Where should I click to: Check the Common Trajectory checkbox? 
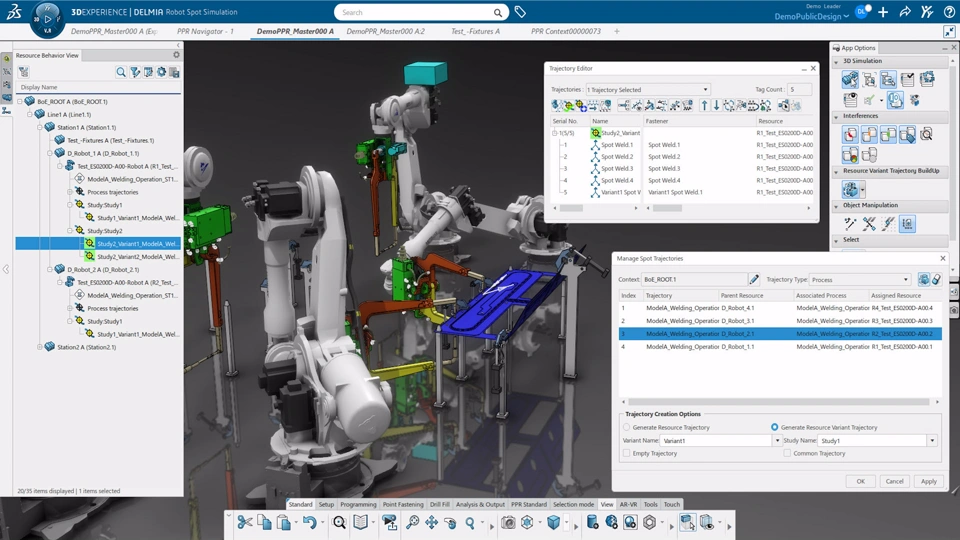pos(787,453)
